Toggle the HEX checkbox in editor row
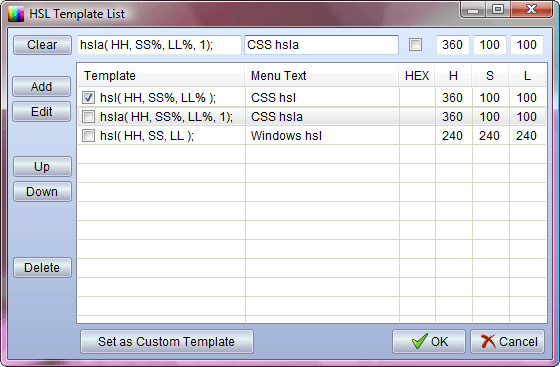Viewport: 560px width, 367px height. [415, 45]
